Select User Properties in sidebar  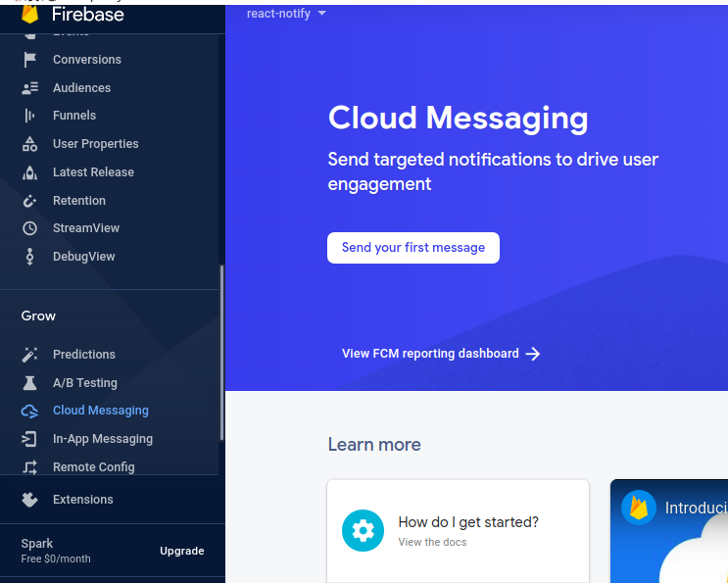pyautogui.click(x=96, y=144)
